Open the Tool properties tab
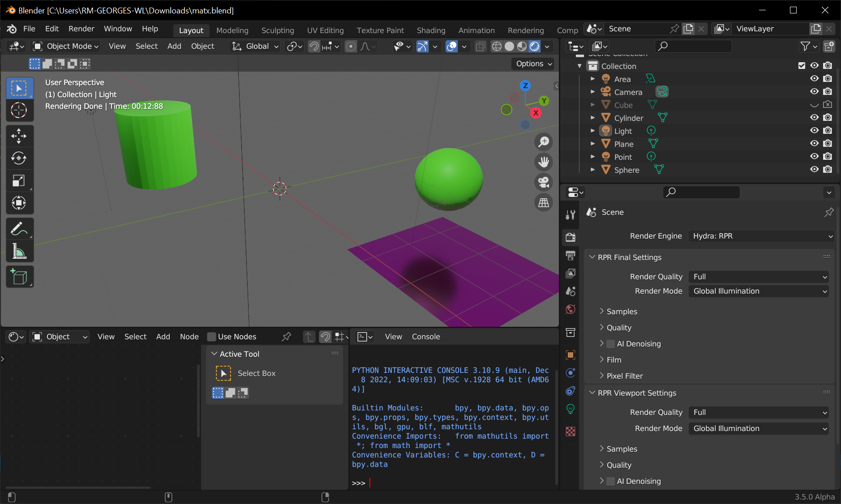This screenshot has height=504, width=841. (x=571, y=215)
